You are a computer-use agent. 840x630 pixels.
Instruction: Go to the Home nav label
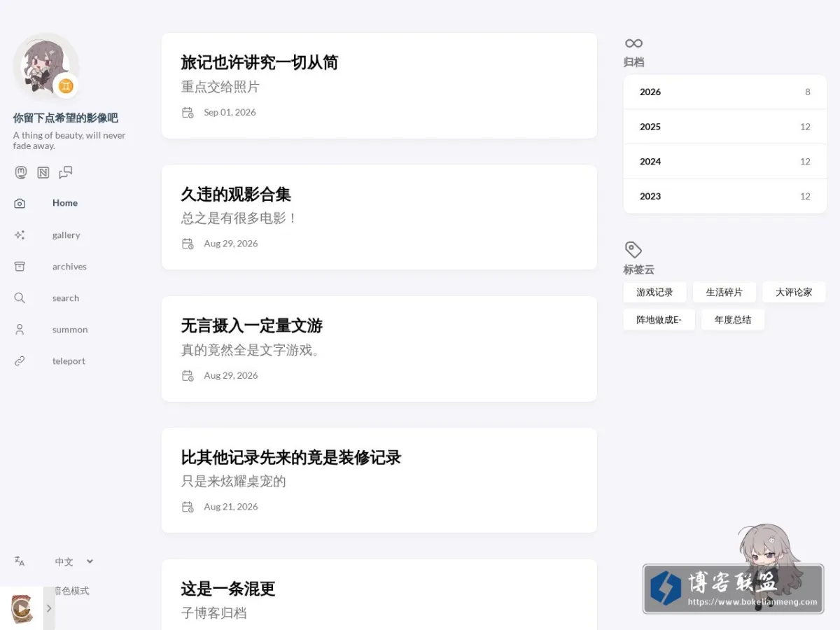click(65, 203)
